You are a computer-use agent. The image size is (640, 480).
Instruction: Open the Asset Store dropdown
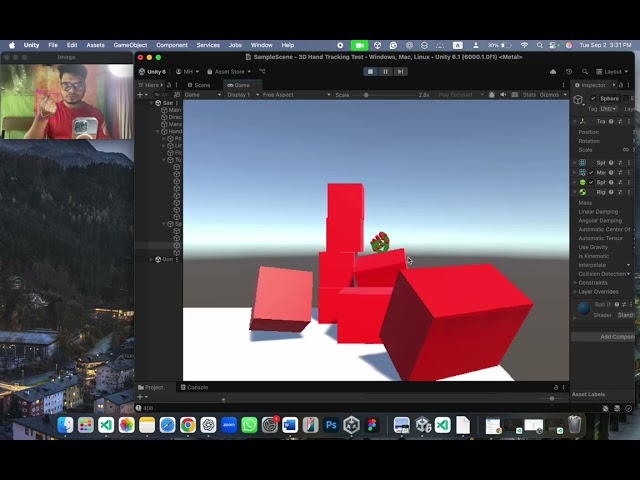point(229,72)
